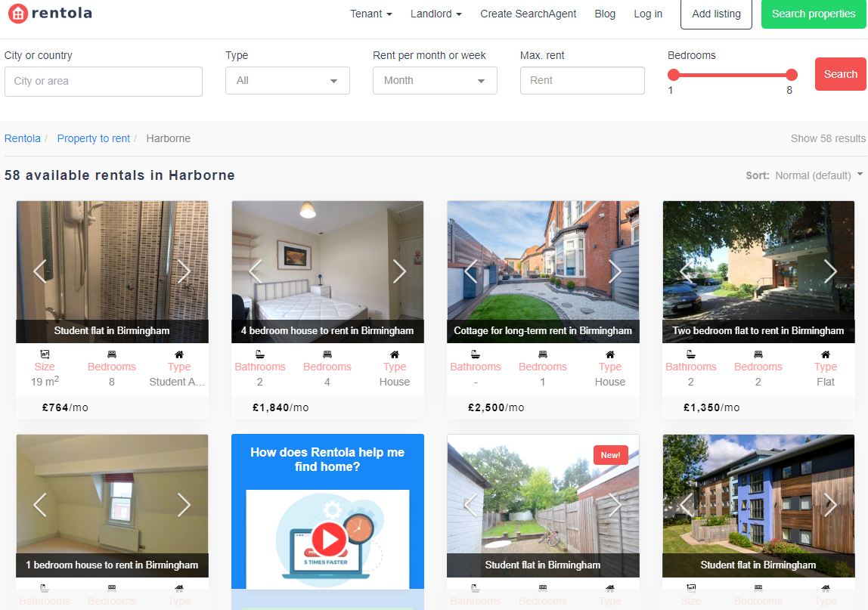The width and height of the screenshot is (868, 610).
Task: Click house type icon on Cottage listing
Action: [x=610, y=354]
